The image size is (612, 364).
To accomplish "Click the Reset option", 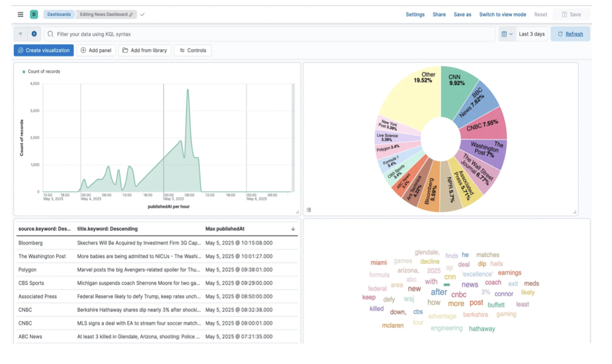I will point(540,15).
